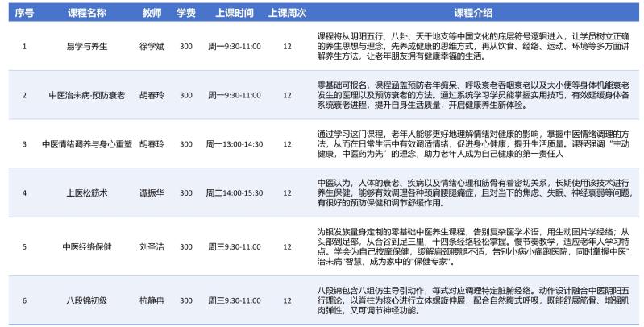Image resolution: width=644 pixels, height=327 pixels.
Task: Select the 教师 column header
Action: coord(152,14)
